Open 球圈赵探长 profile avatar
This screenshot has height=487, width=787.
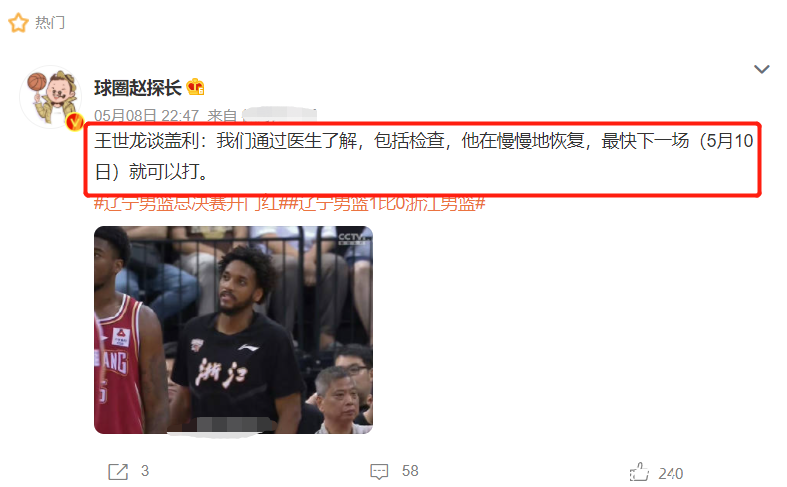(51, 97)
